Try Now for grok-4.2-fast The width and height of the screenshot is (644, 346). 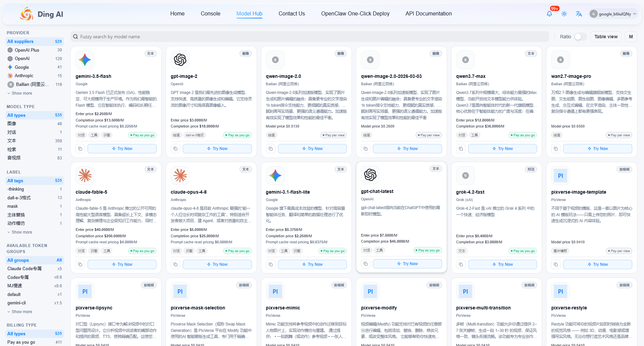coord(502,264)
